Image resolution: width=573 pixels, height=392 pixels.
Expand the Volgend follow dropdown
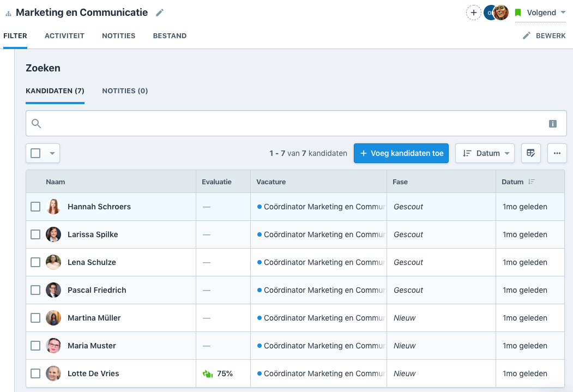pyautogui.click(x=562, y=13)
